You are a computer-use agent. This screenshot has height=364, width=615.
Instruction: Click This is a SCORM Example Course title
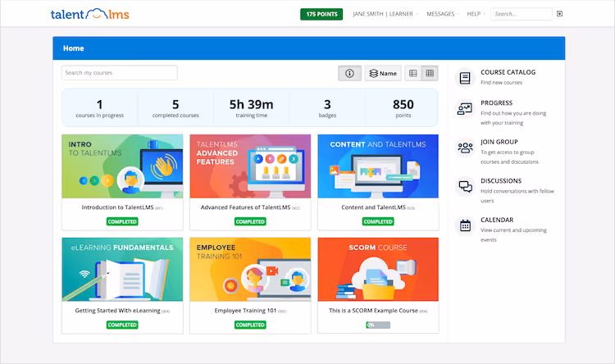pos(373,311)
